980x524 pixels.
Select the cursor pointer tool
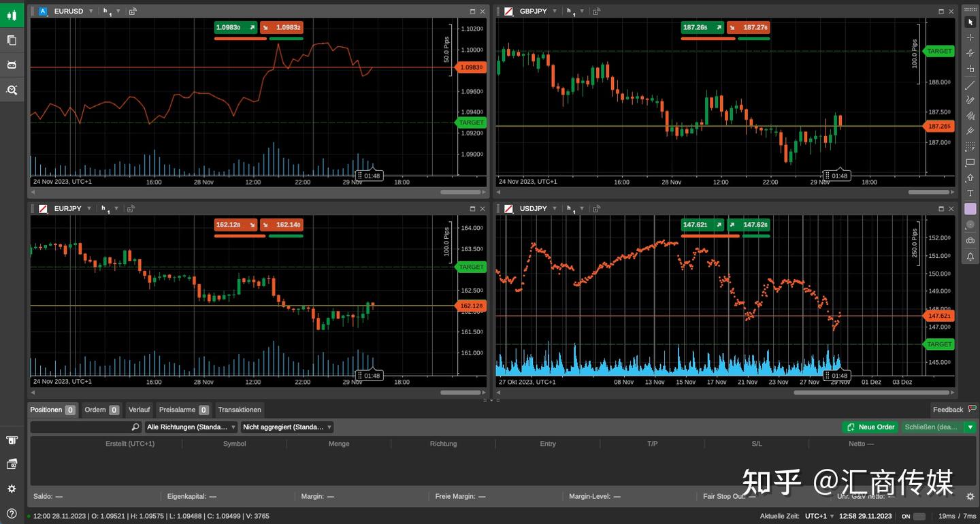pos(970,22)
